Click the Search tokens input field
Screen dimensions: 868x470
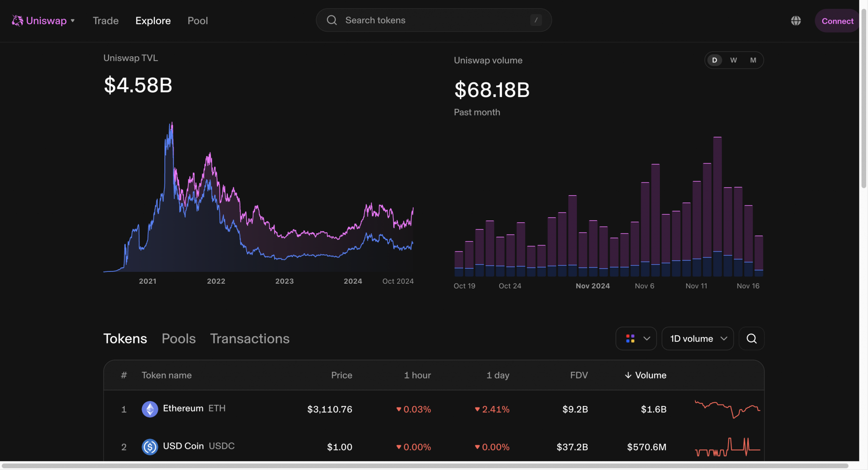click(432, 20)
